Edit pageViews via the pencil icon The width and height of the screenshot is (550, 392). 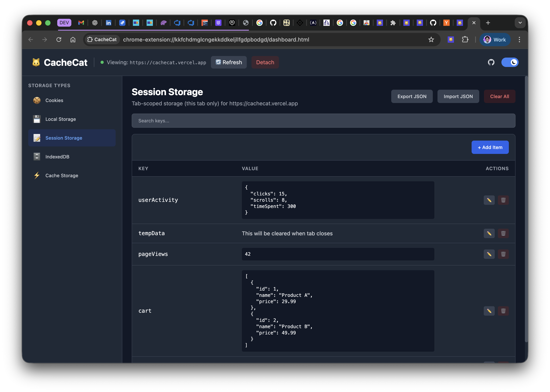tap(489, 254)
